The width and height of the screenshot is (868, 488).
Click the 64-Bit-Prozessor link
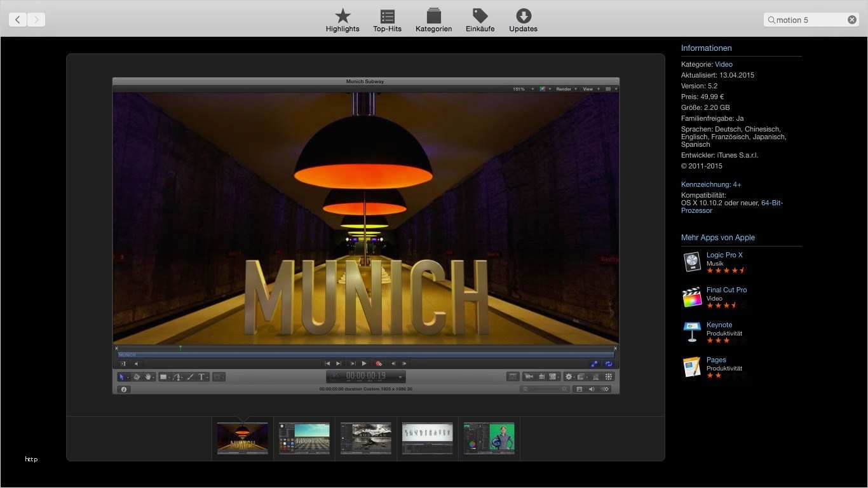click(771, 203)
